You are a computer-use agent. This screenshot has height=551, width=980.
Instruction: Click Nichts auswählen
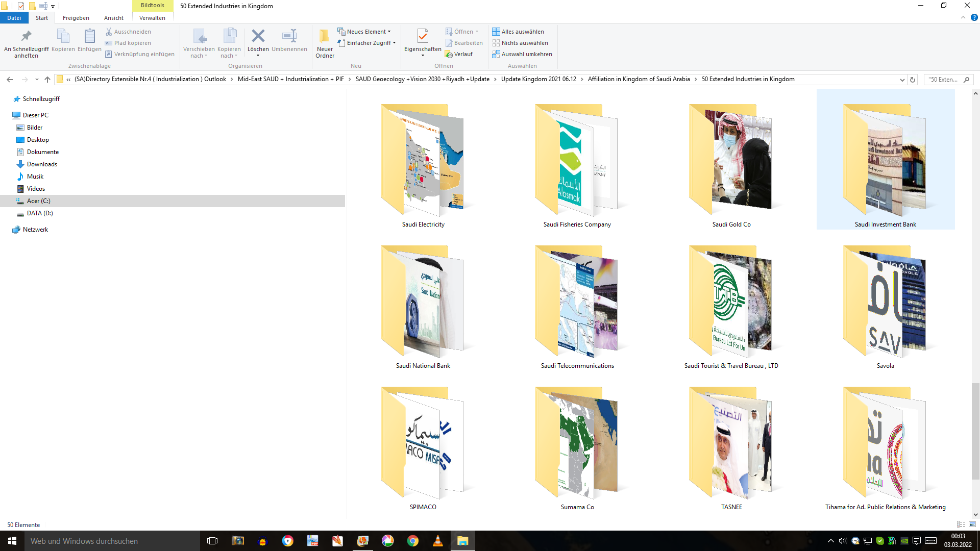pos(520,43)
